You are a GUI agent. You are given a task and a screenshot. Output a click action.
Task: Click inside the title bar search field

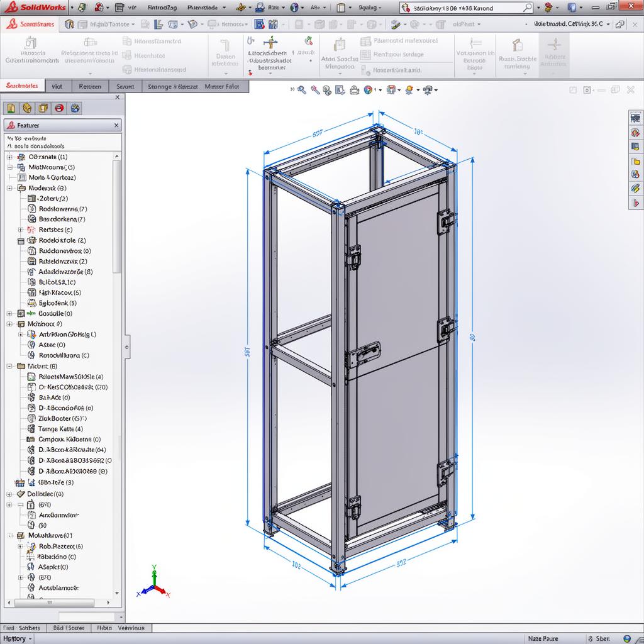pyautogui.click(x=466, y=8)
